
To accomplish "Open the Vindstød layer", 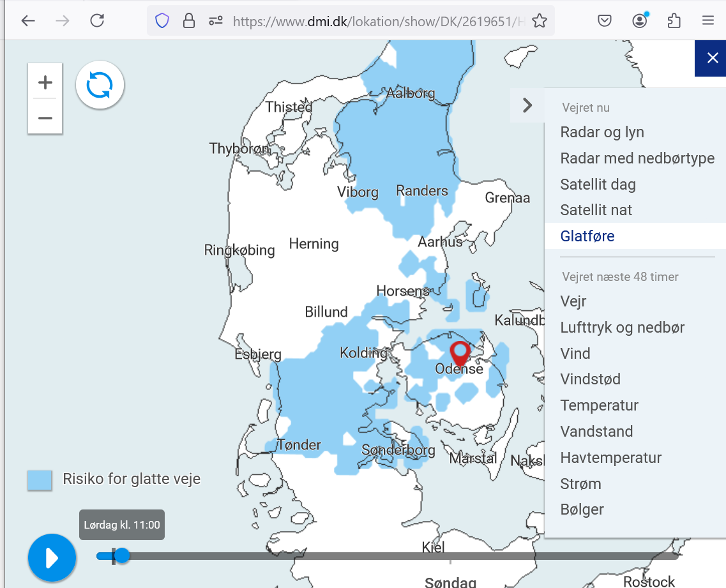I will tap(591, 379).
